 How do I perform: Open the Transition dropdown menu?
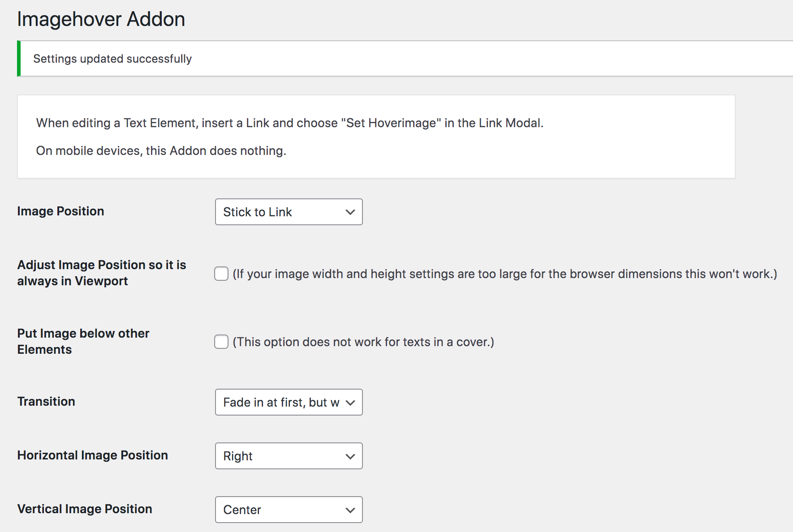289,402
